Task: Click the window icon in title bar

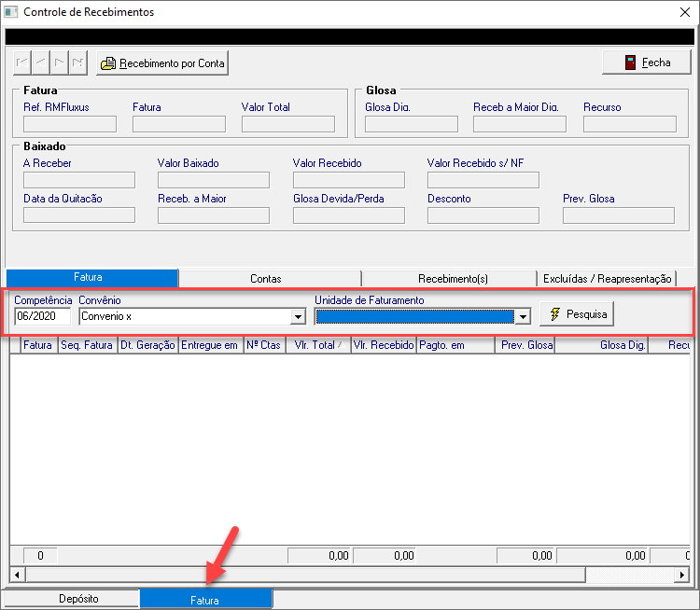Action: click(x=10, y=12)
